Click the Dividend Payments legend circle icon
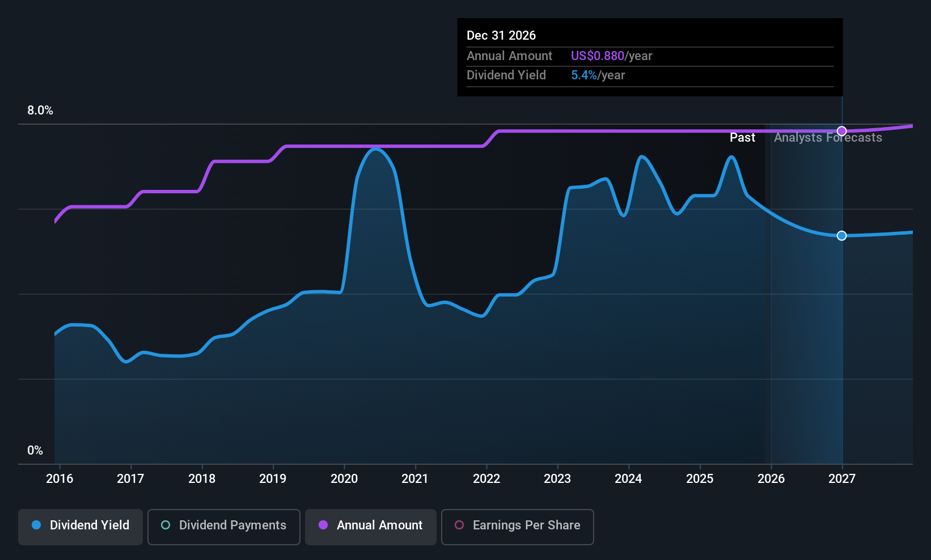The height and width of the screenshot is (560, 931). click(x=165, y=525)
